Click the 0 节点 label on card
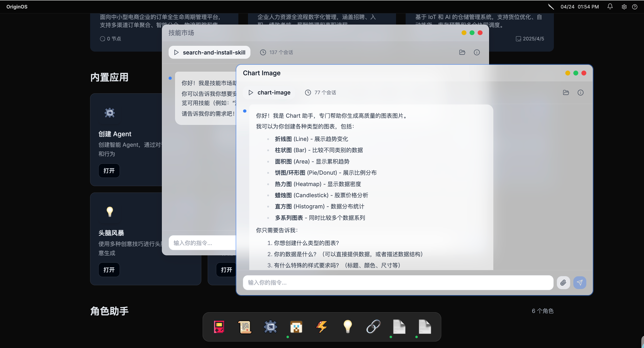The width and height of the screenshot is (644, 348). 110,39
